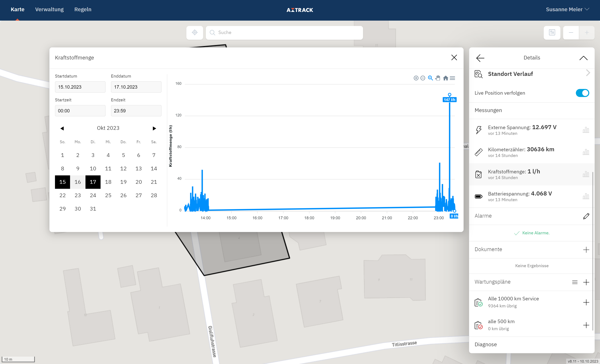Image resolution: width=600 pixels, height=364 pixels.
Task: Go to previous month in calendar
Action: pyautogui.click(x=62, y=128)
